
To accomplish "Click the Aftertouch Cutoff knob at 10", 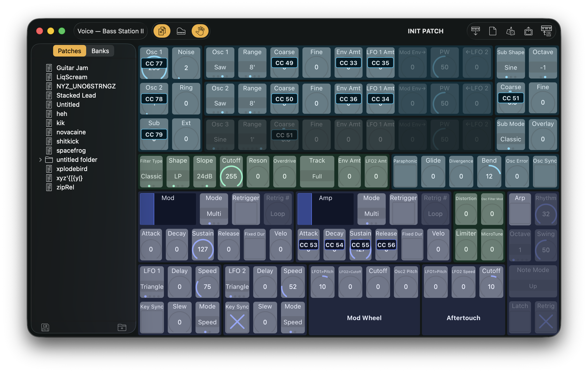I will pos(491,287).
